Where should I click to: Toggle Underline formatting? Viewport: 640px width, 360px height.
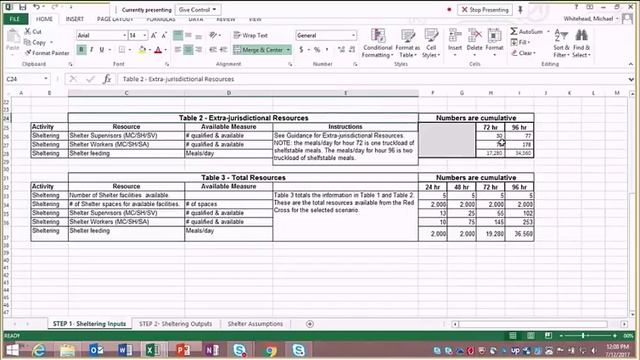point(102,50)
